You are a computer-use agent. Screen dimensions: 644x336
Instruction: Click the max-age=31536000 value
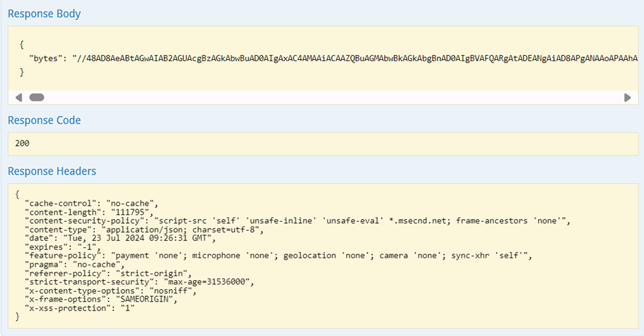point(207,282)
